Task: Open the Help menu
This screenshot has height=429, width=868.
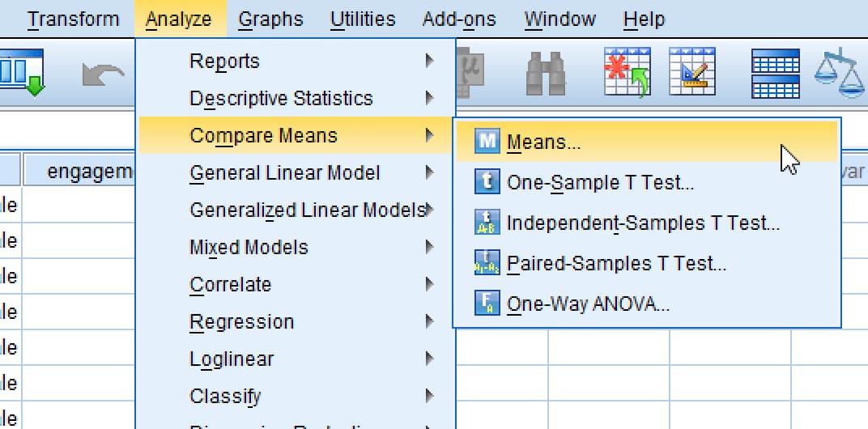Action: 644,19
